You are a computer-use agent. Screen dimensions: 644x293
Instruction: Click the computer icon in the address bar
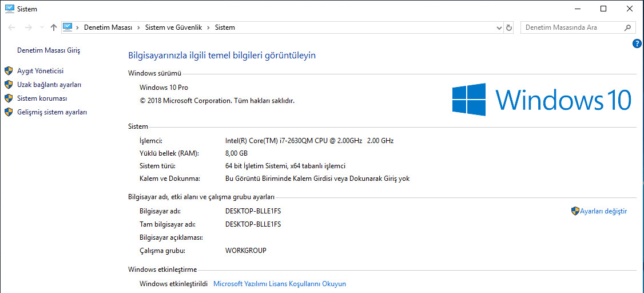pos(67,27)
